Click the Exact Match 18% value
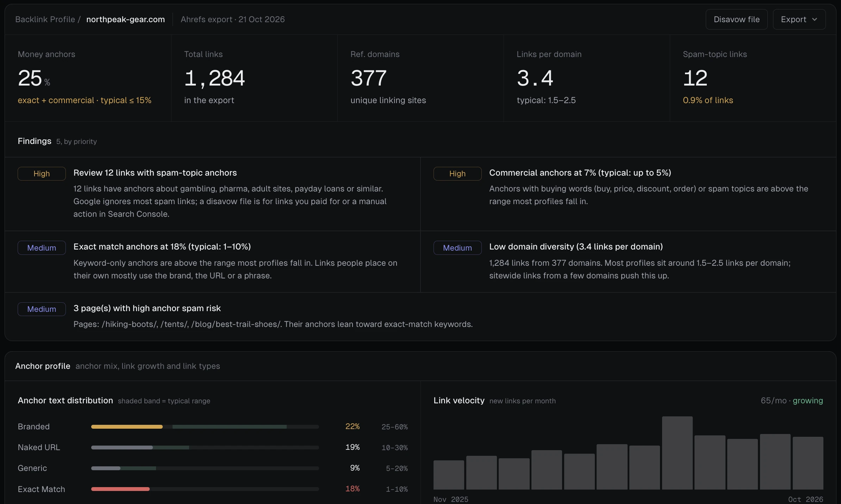841x504 pixels. (352, 489)
